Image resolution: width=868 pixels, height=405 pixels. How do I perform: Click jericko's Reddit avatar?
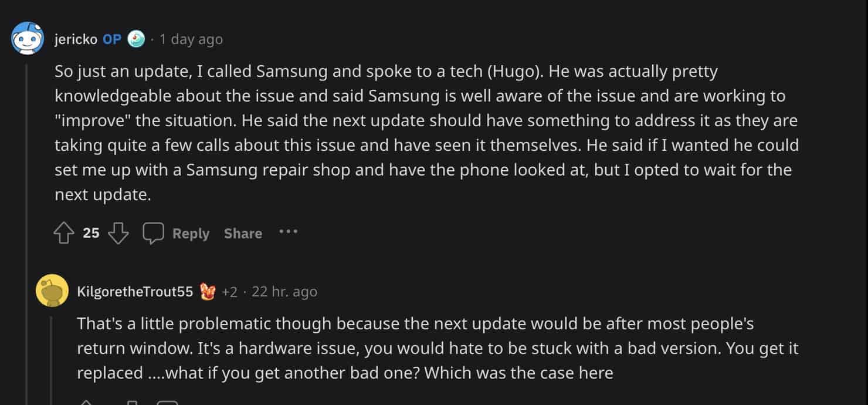click(28, 38)
